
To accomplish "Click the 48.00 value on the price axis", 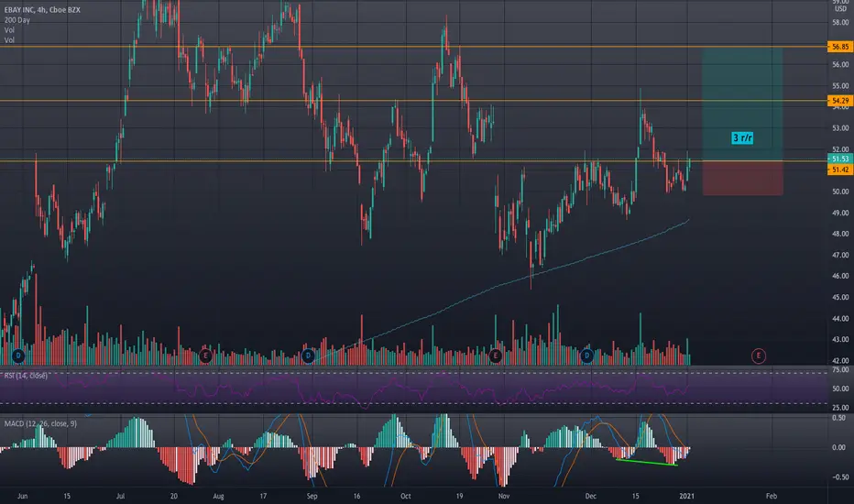I will (840, 234).
